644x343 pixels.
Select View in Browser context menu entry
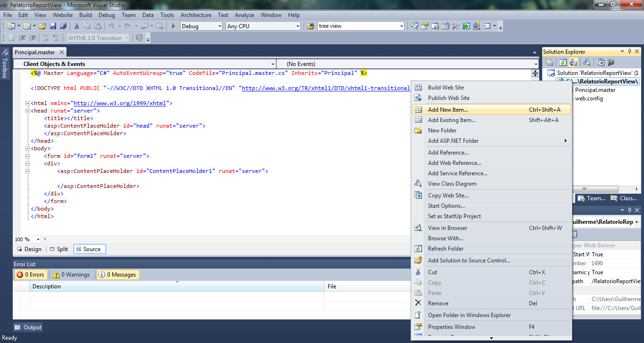pyautogui.click(x=491, y=228)
